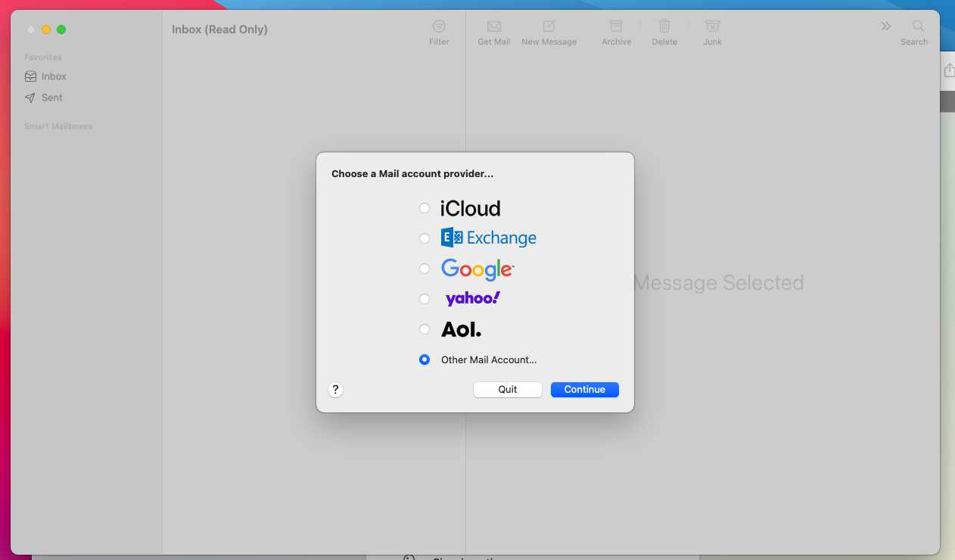Click the Junk mail icon
Image resolution: width=955 pixels, height=560 pixels.
712,26
